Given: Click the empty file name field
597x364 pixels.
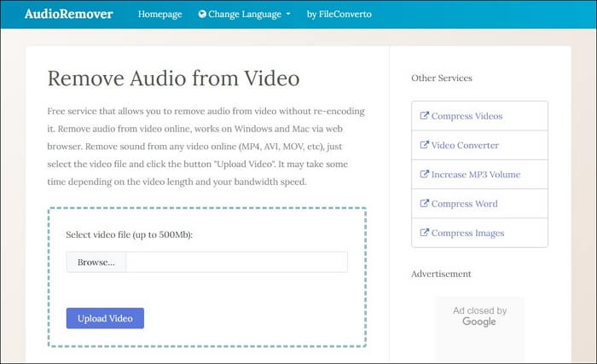Looking at the screenshot, I should pyautogui.click(x=236, y=262).
